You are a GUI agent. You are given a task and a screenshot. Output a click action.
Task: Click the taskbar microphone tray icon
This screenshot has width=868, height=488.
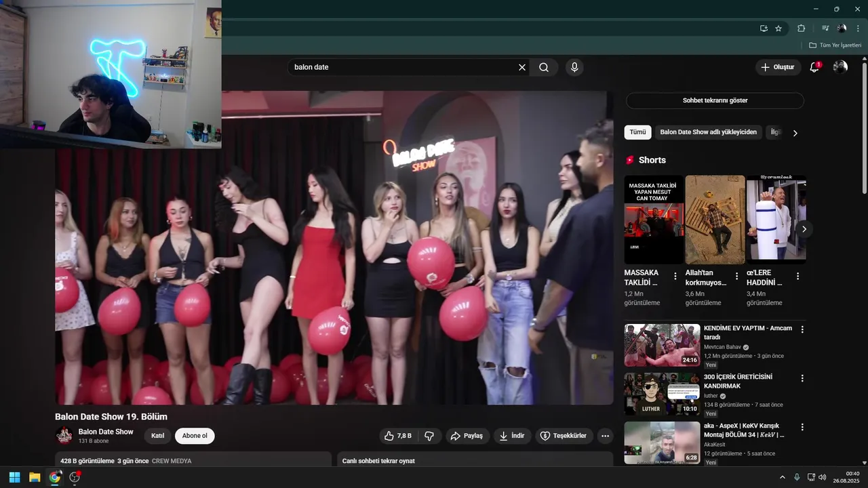coord(797,477)
